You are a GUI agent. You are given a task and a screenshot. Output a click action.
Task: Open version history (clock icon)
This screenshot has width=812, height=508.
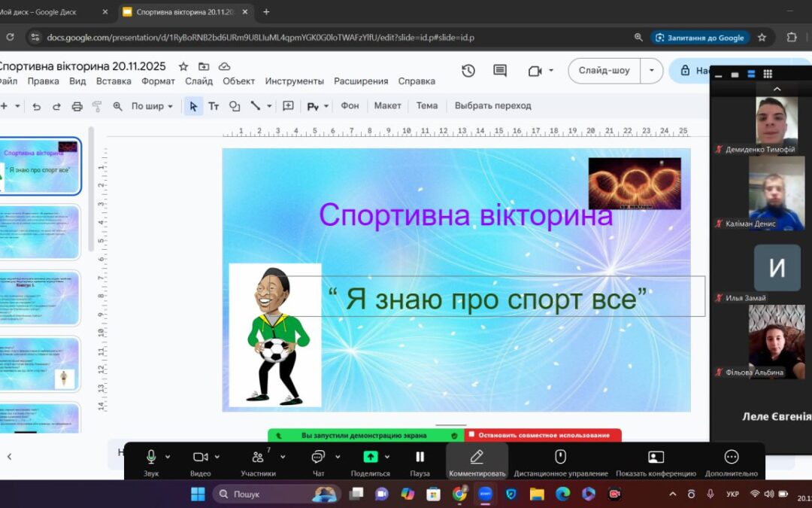pos(468,70)
